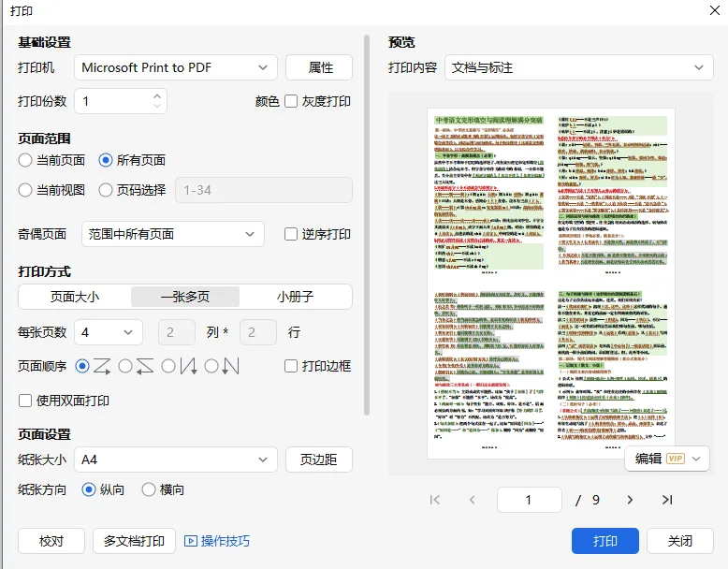
Task: Click the 校对 proofread button
Action: pos(51,541)
